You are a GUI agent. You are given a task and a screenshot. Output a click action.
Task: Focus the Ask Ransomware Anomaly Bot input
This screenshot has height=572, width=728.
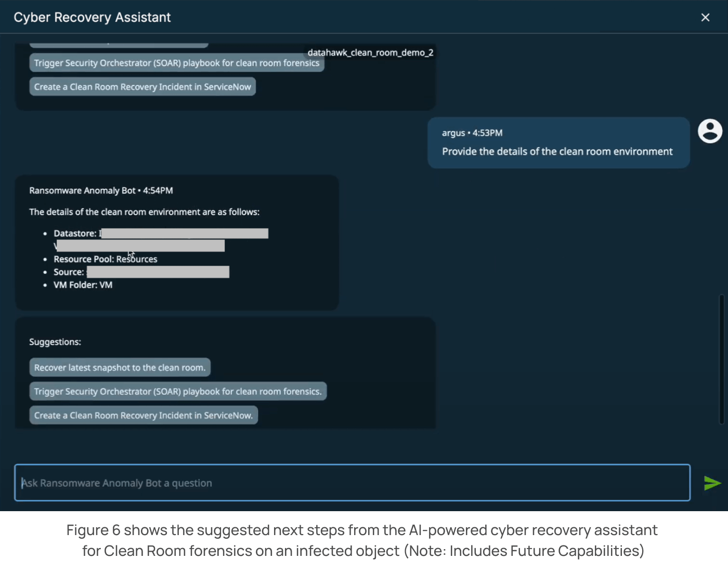[x=352, y=483]
